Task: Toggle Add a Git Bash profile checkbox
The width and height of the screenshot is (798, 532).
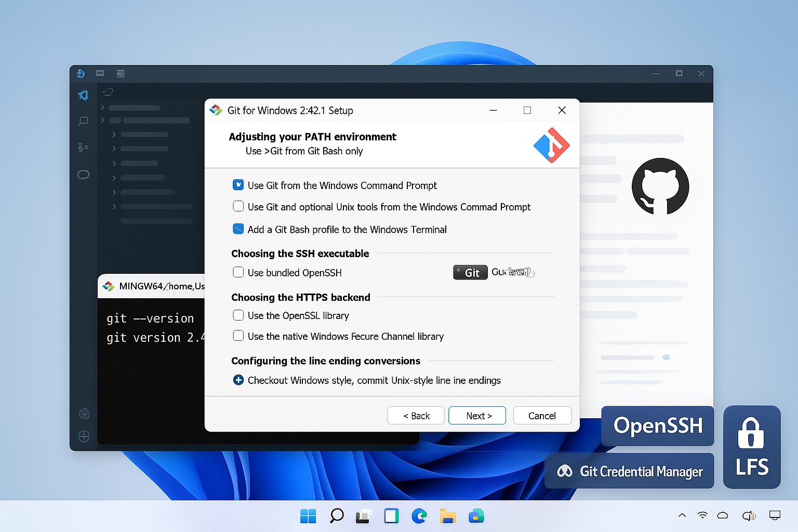Action: click(238, 229)
